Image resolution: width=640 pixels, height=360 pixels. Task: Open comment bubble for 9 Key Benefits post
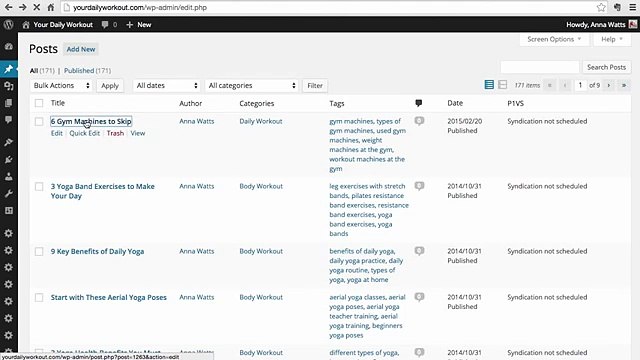coord(419,251)
